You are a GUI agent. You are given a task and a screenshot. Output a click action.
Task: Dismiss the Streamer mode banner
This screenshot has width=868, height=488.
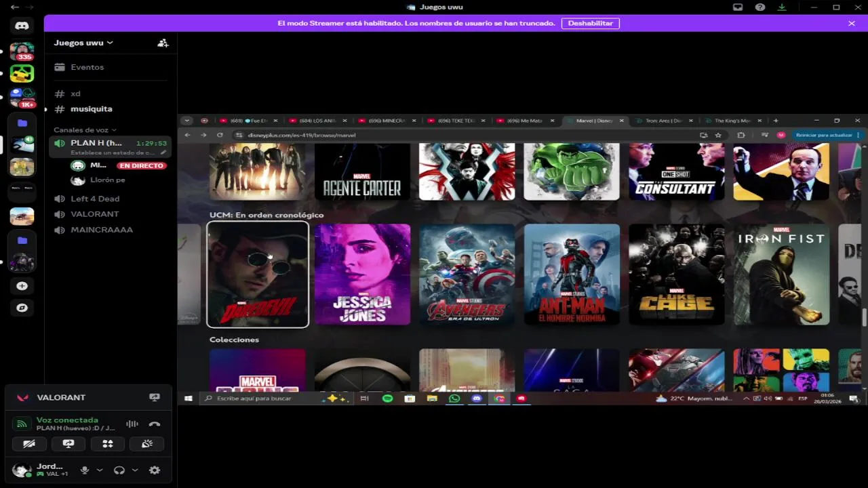[852, 23]
